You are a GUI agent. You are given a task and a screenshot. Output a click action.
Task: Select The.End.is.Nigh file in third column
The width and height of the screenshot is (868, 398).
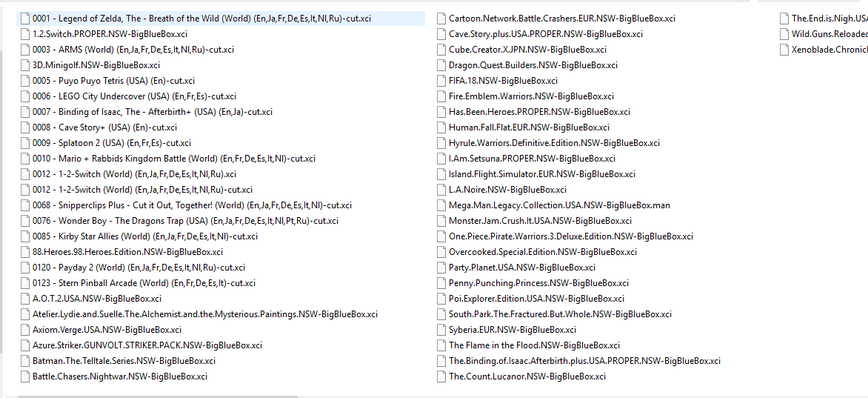(x=829, y=19)
